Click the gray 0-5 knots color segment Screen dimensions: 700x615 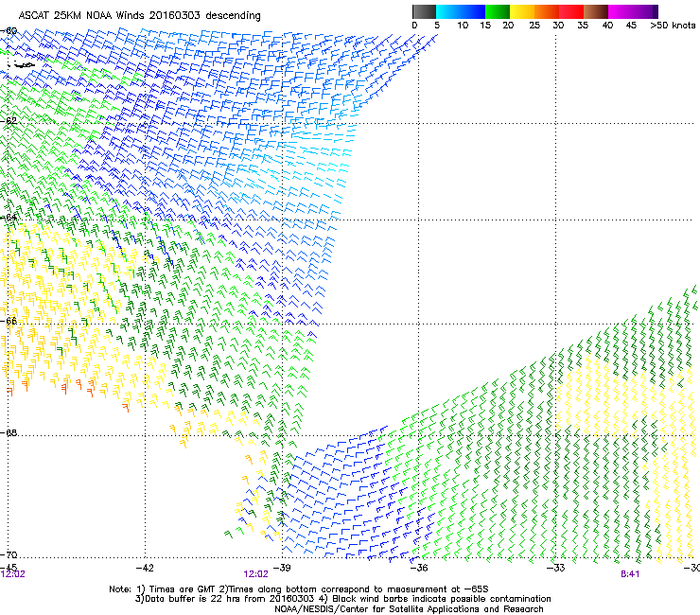coord(424,11)
